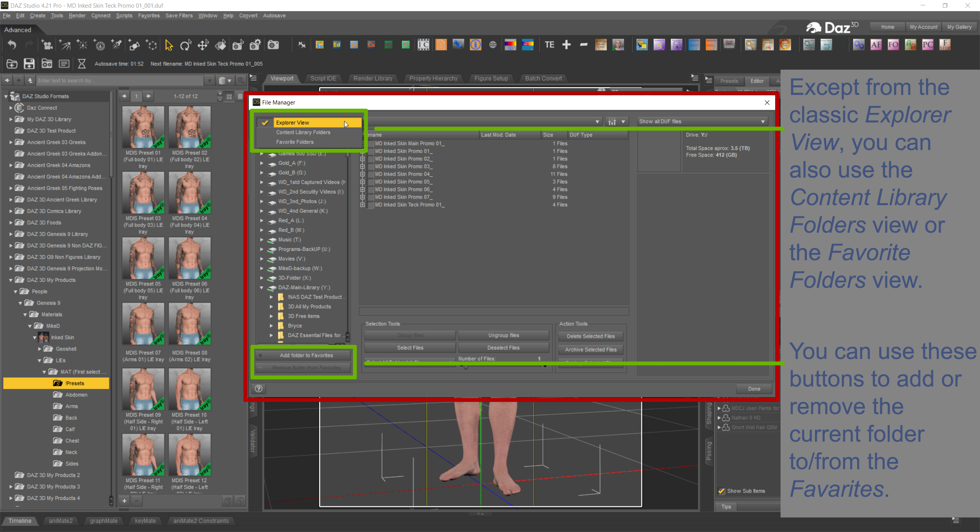Click the Done button
Screen dimensions: 980x532
(754, 389)
